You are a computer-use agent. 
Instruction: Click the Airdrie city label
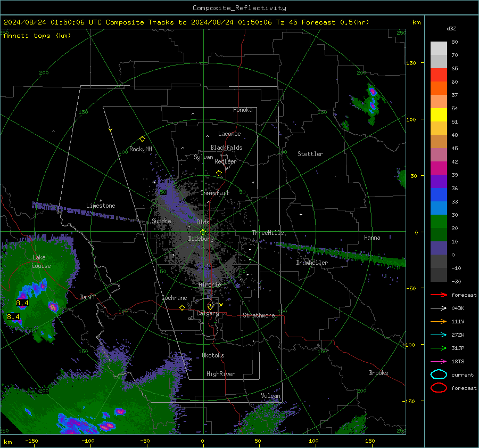click(210, 284)
